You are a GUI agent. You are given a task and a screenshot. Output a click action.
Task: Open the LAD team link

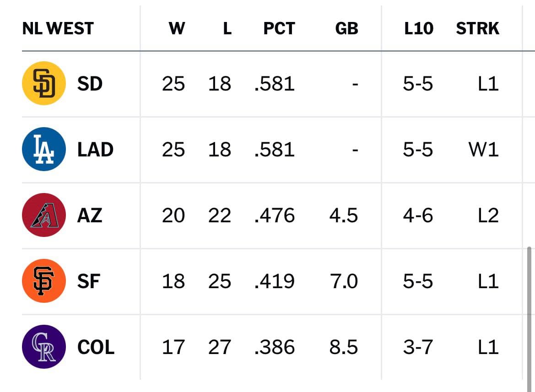[95, 149]
